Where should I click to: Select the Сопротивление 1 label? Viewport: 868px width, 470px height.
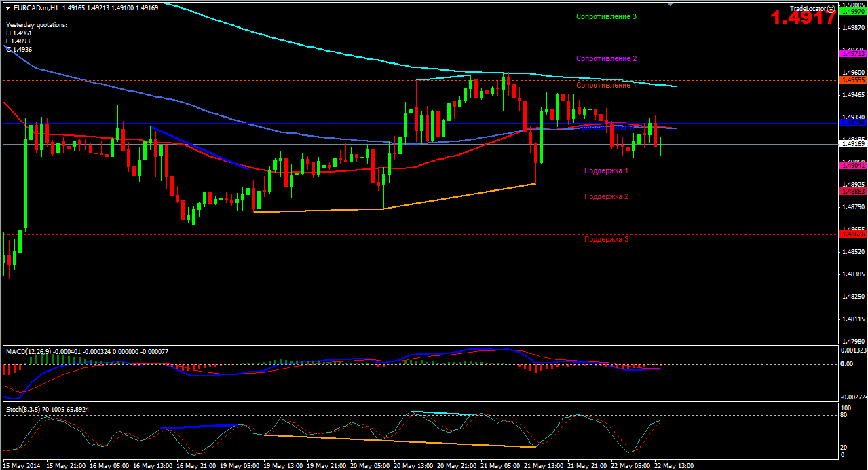coord(606,85)
